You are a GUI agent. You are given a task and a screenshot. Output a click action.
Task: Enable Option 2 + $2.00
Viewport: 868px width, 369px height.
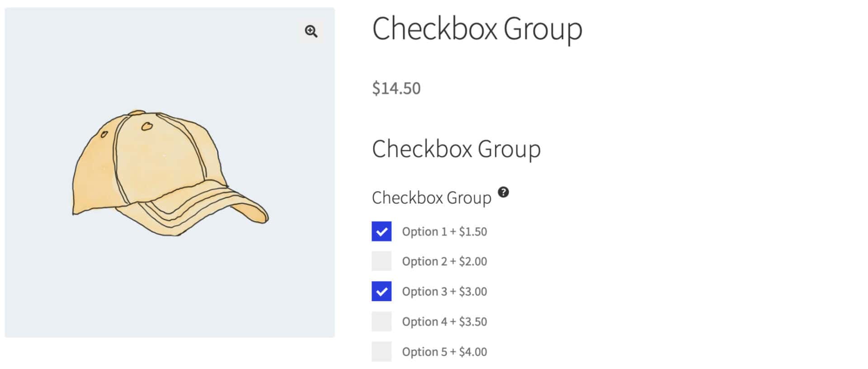pos(382,261)
